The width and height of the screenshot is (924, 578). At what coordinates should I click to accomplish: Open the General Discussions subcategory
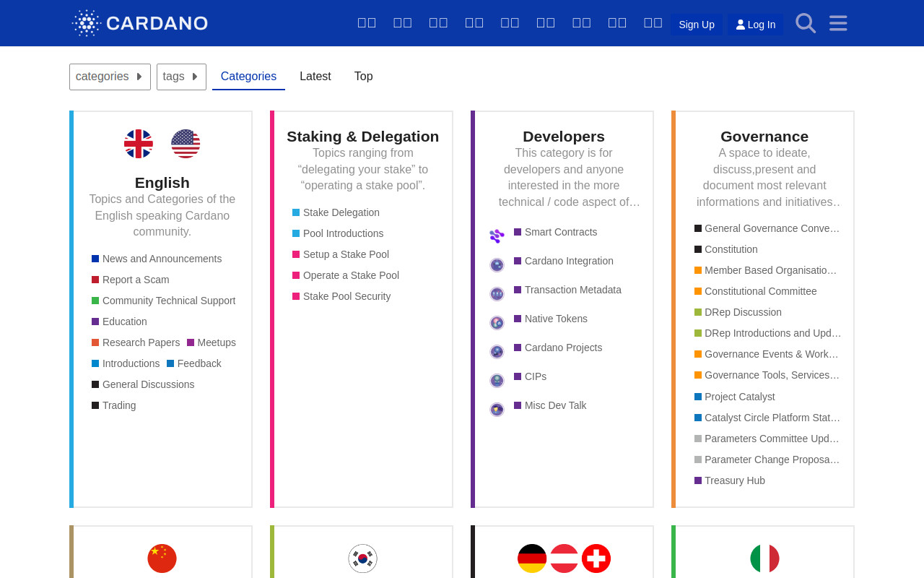tap(143, 384)
